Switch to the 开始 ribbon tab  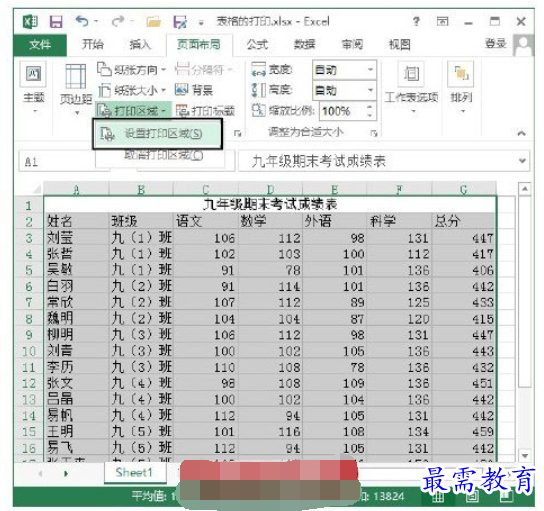tap(93, 44)
